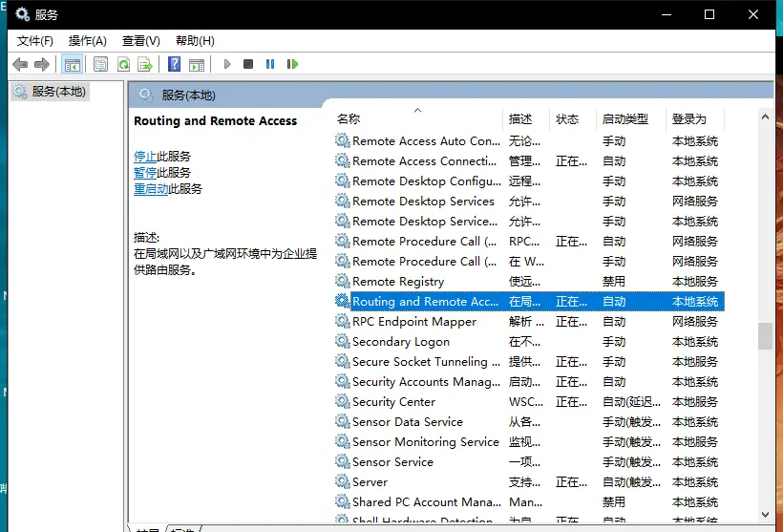Click 正在... status of Server row
The width and height of the screenshot is (783, 532).
click(x=572, y=481)
